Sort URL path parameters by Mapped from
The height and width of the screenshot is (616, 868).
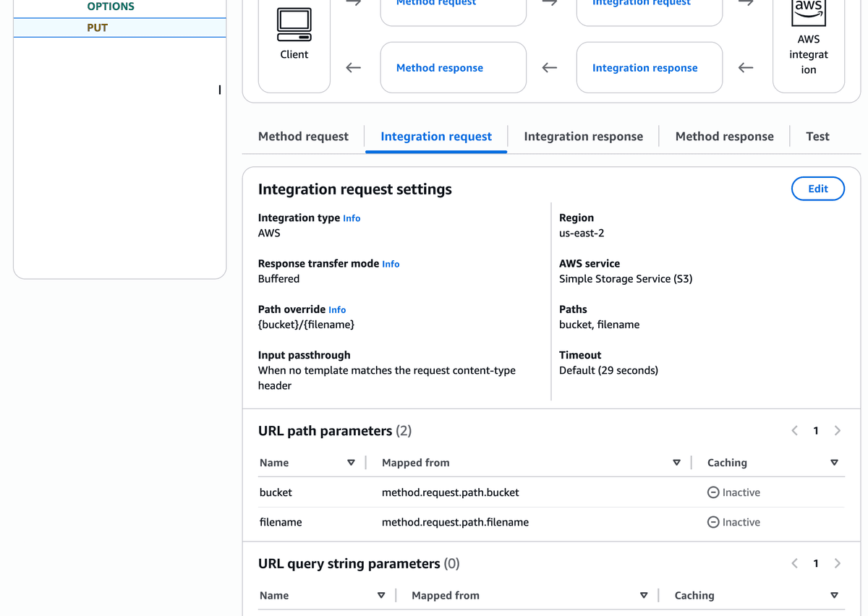[x=676, y=463]
